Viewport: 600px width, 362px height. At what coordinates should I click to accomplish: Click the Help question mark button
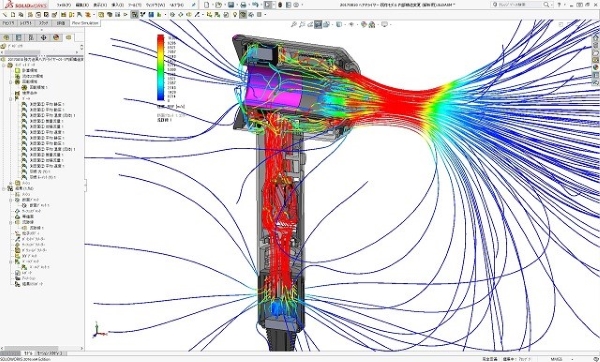(559, 5)
